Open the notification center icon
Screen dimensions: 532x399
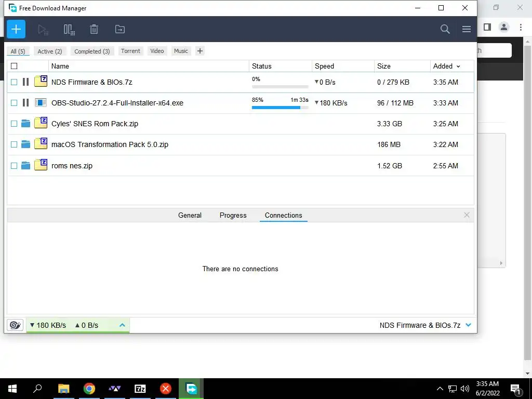coord(515,389)
